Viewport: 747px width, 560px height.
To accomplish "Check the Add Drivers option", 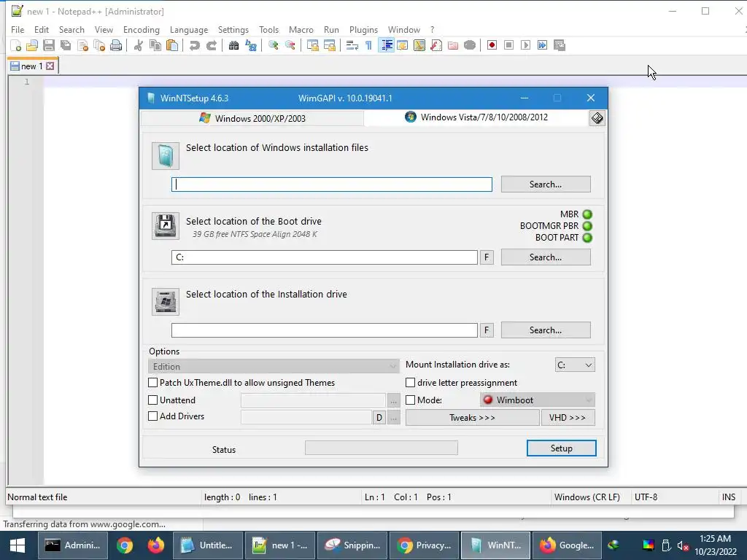I will pos(153,416).
